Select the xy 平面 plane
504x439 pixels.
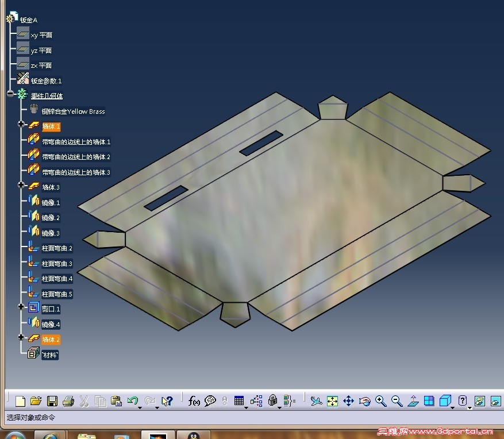41,35
